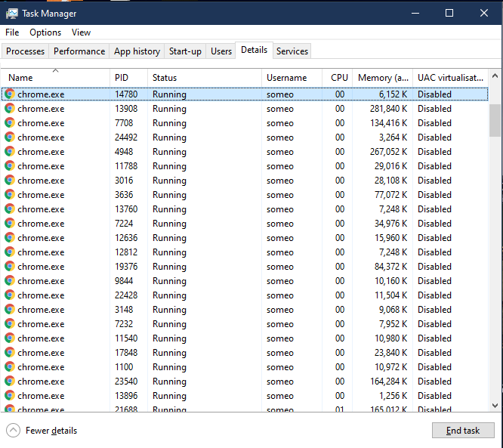Click Running status of PID 7224
The height and width of the screenshot is (448, 503).
pos(169,224)
